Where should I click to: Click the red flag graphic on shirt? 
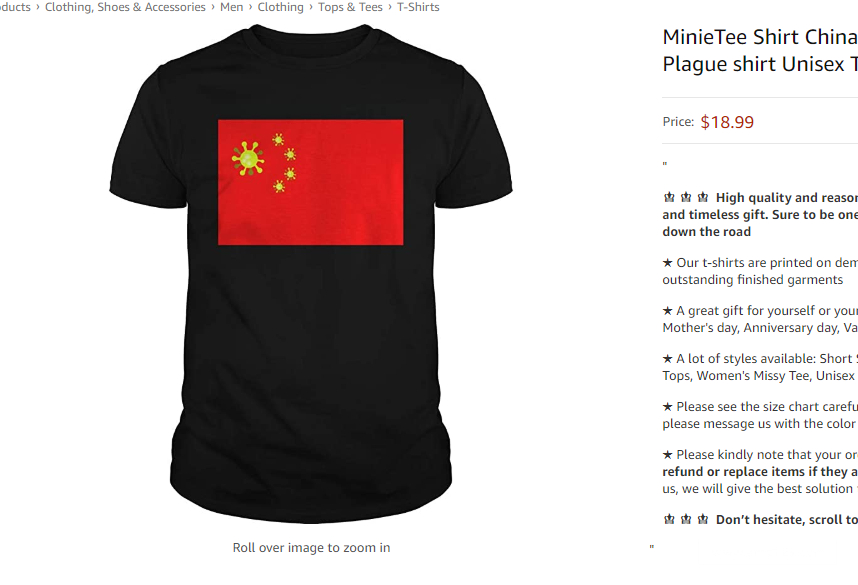(311, 182)
